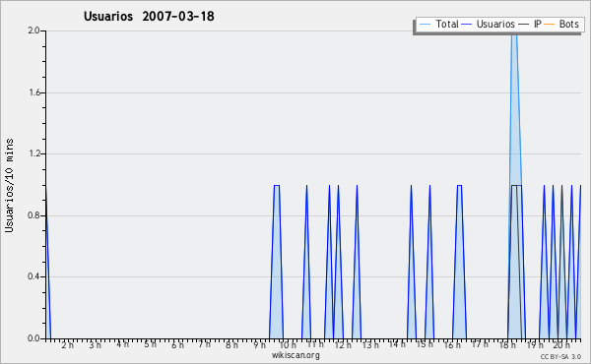Select the IP legend entry
Screen dimensions: 591x364
[530, 24]
